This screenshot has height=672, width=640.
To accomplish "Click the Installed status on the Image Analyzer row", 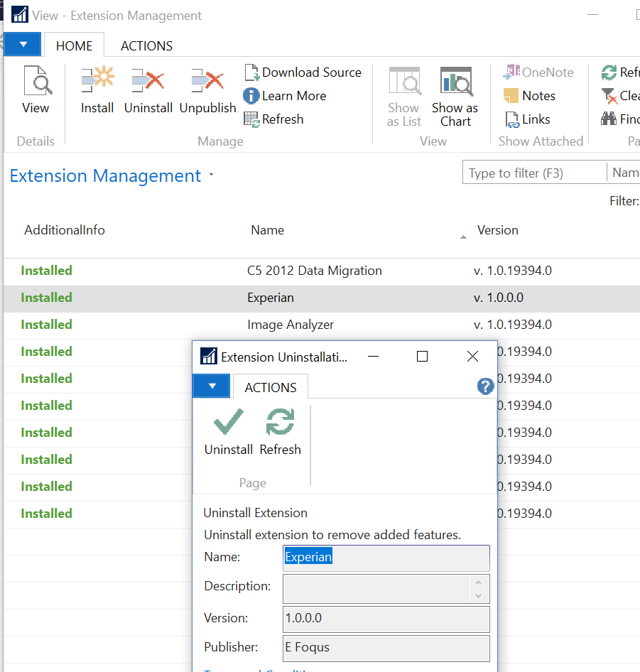I will (46, 325).
